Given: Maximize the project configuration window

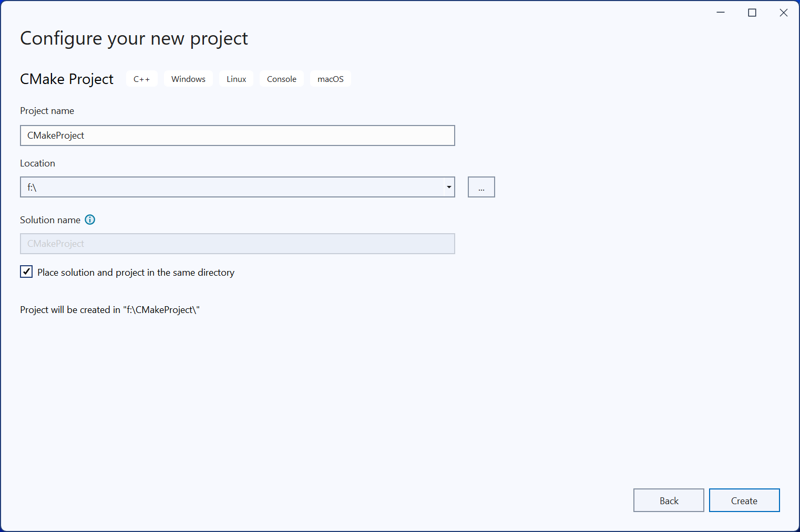Looking at the screenshot, I should [x=752, y=13].
